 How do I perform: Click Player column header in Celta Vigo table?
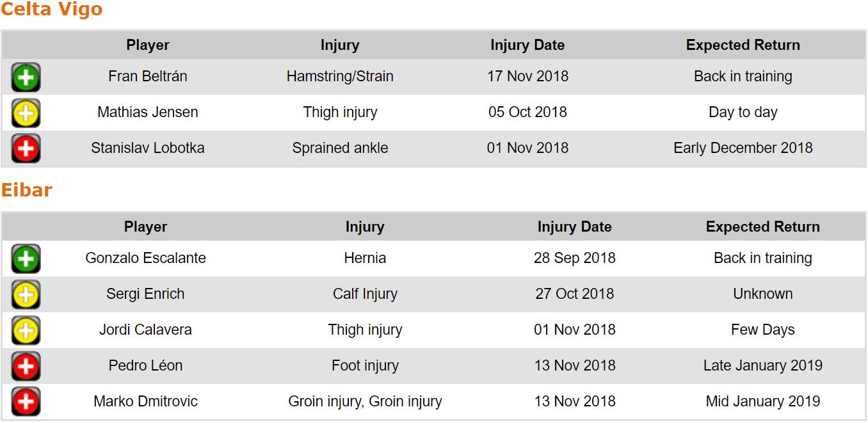(x=148, y=45)
